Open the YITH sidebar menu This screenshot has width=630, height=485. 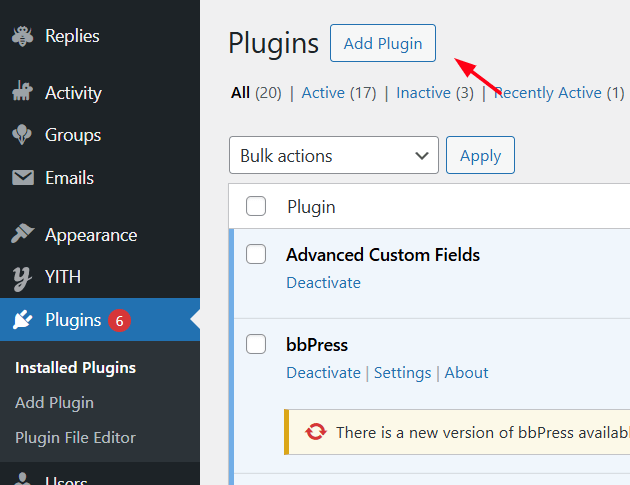point(100,277)
